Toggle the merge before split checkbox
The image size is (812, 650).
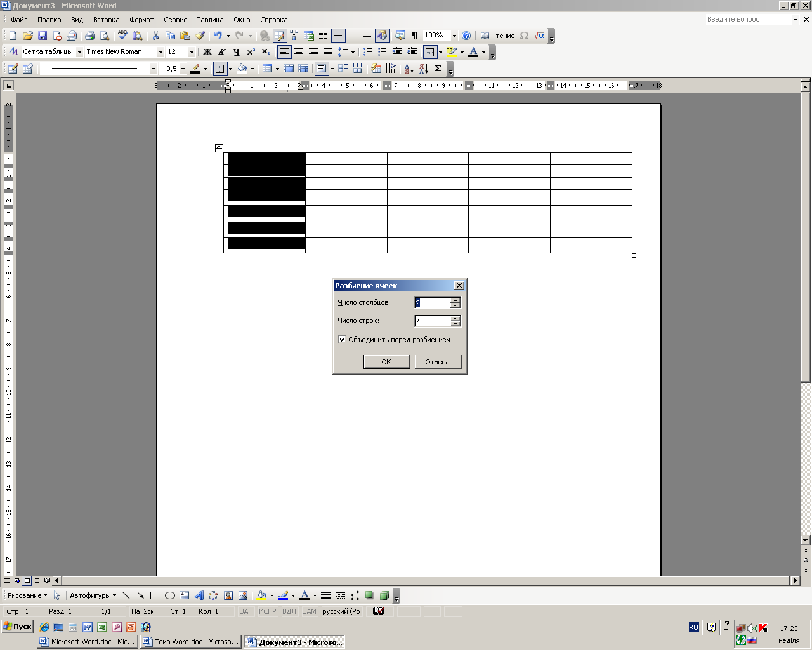[x=342, y=340]
